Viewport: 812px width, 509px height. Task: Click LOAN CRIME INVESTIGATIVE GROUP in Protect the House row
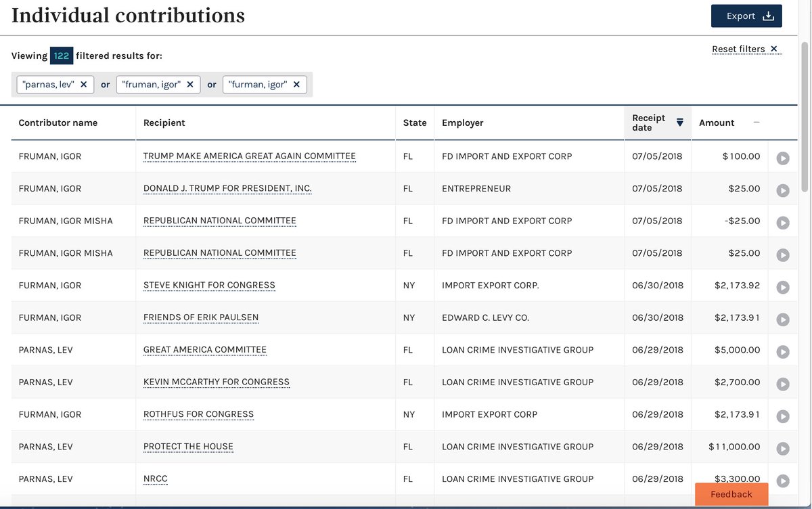coord(518,447)
